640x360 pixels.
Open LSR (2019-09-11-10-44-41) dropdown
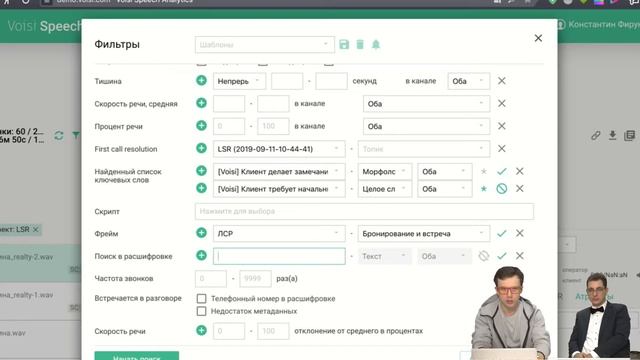click(x=279, y=149)
